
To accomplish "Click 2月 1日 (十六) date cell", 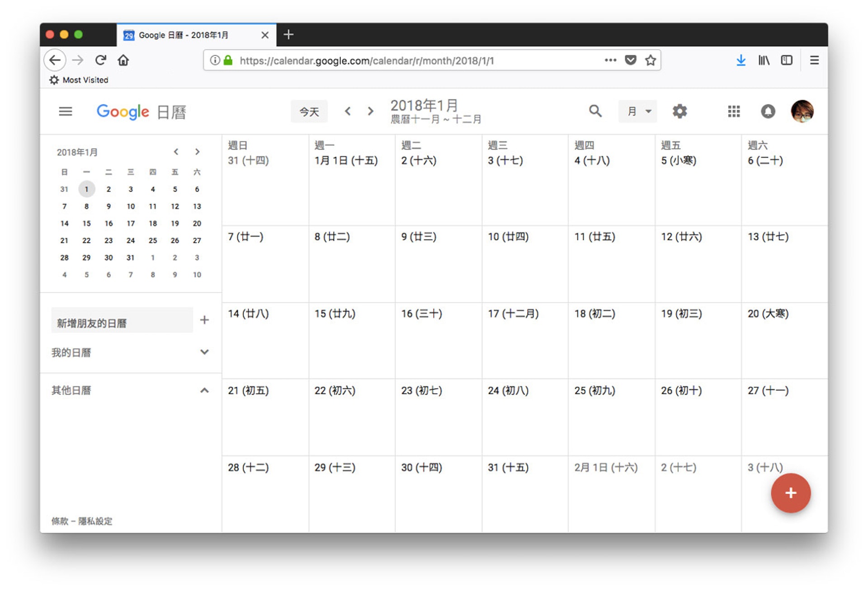I will pyautogui.click(x=606, y=467).
